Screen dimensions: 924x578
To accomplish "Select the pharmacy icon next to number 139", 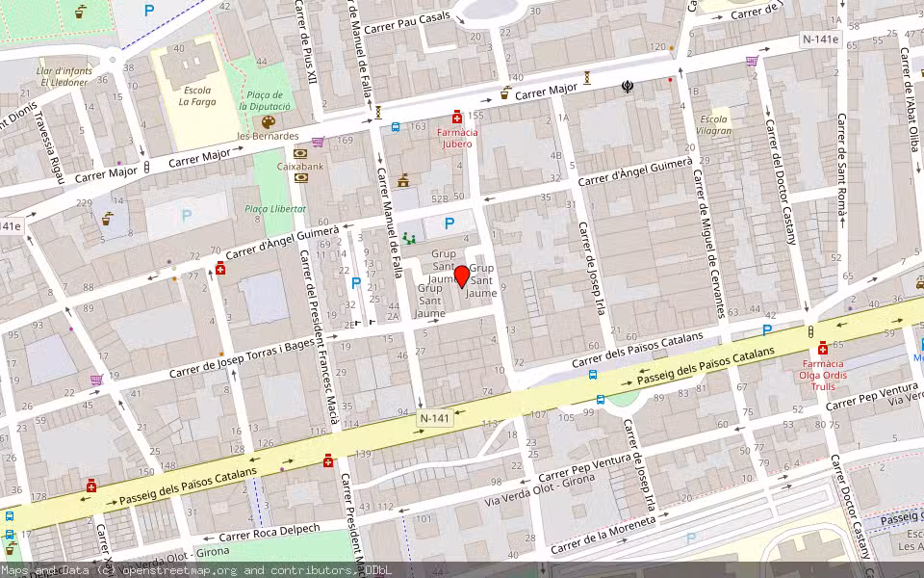I will point(328,460).
